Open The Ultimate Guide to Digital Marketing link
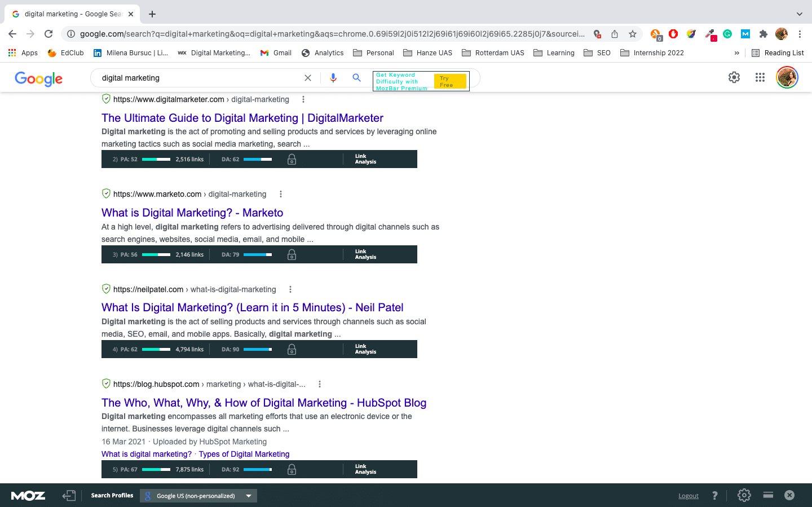Screen dimensions: 812x507 click(242, 118)
